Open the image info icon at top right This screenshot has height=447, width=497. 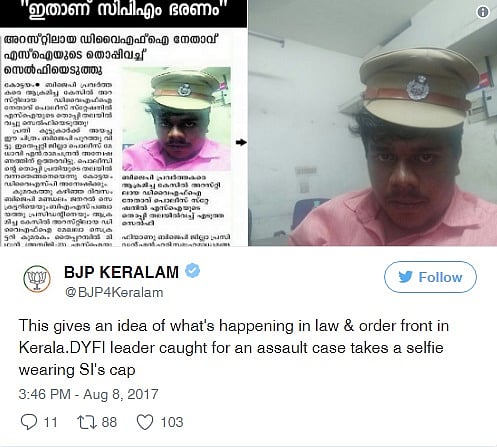point(483,12)
